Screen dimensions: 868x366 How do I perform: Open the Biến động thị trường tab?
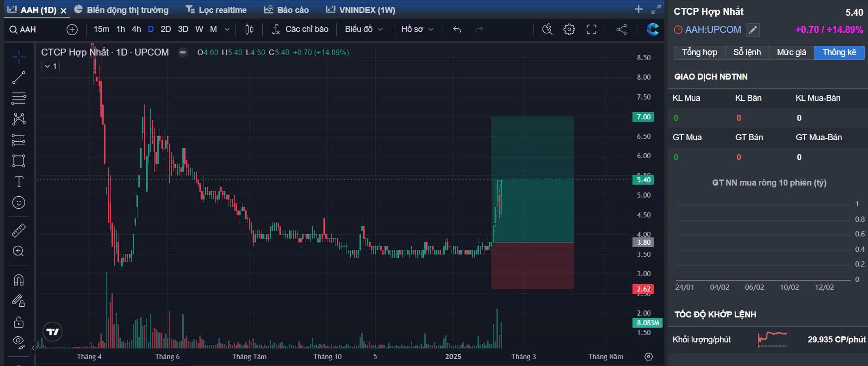[x=122, y=10]
